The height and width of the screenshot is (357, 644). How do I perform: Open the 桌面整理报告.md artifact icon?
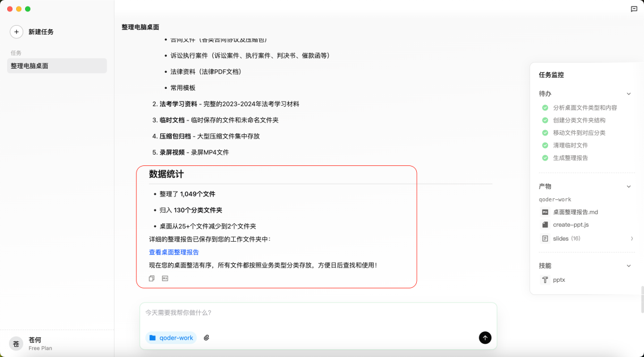pyautogui.click(x=544, y=212)
